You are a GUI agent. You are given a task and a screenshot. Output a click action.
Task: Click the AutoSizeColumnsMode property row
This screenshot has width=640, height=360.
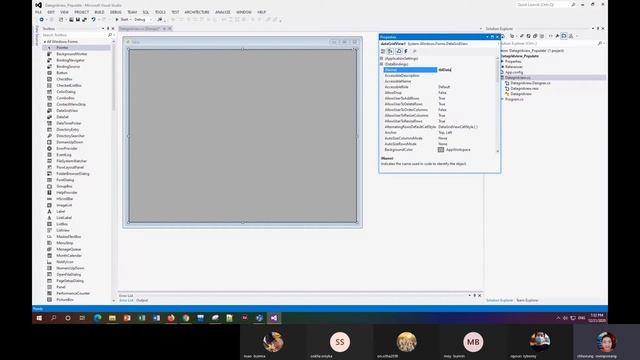[439, 138]
